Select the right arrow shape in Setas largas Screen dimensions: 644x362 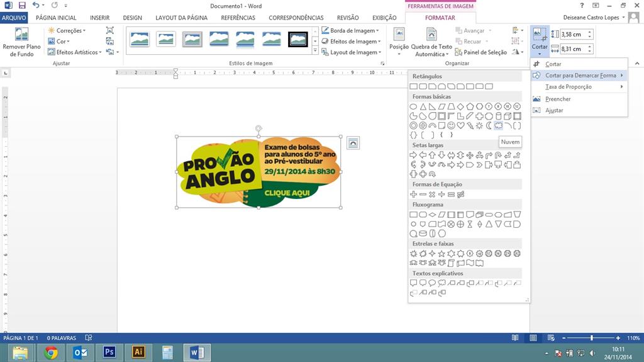tap(414, 155)
